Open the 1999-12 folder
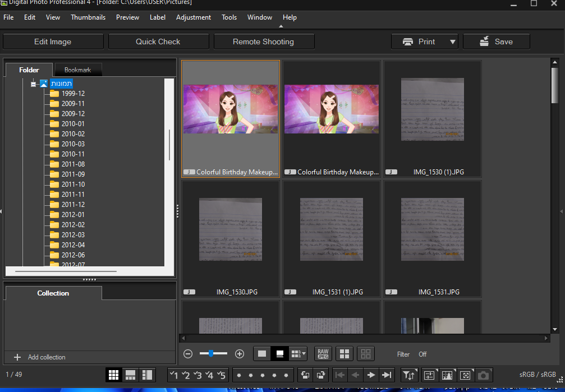 (x=68, y=93)
